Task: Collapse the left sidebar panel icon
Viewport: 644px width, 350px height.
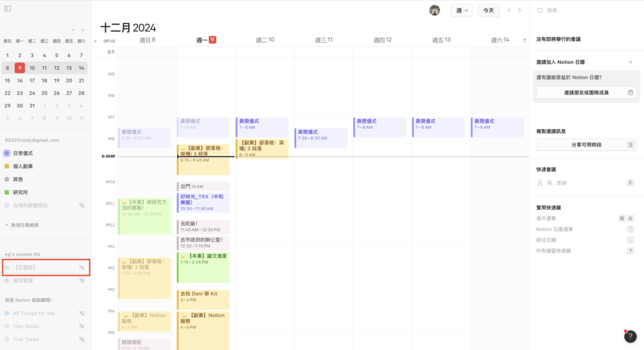Action: [8, 9]
